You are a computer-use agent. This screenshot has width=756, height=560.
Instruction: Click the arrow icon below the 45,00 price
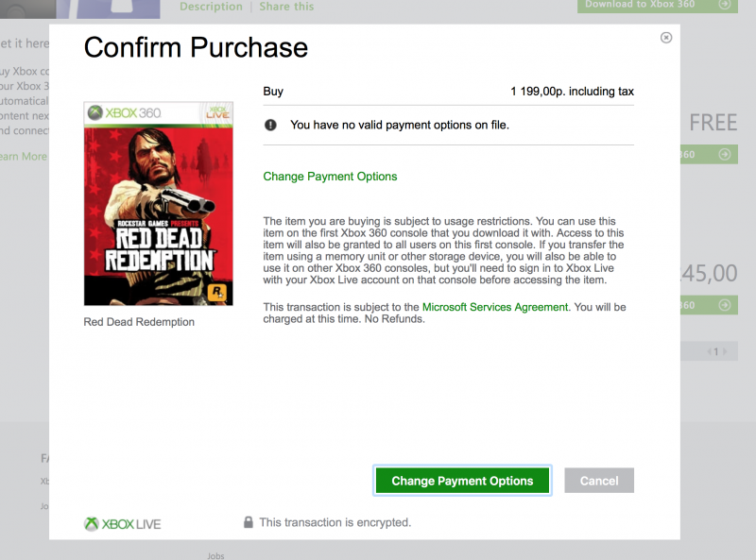coord(725,305)
